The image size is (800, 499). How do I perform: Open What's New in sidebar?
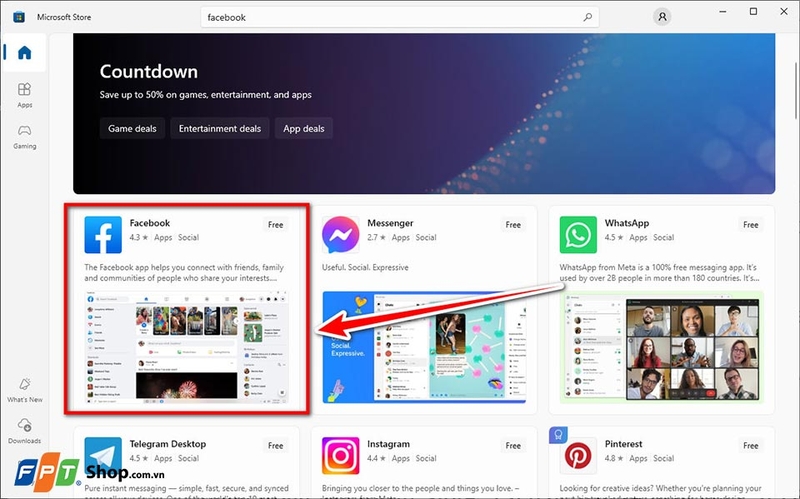click(x=24, y=390)
